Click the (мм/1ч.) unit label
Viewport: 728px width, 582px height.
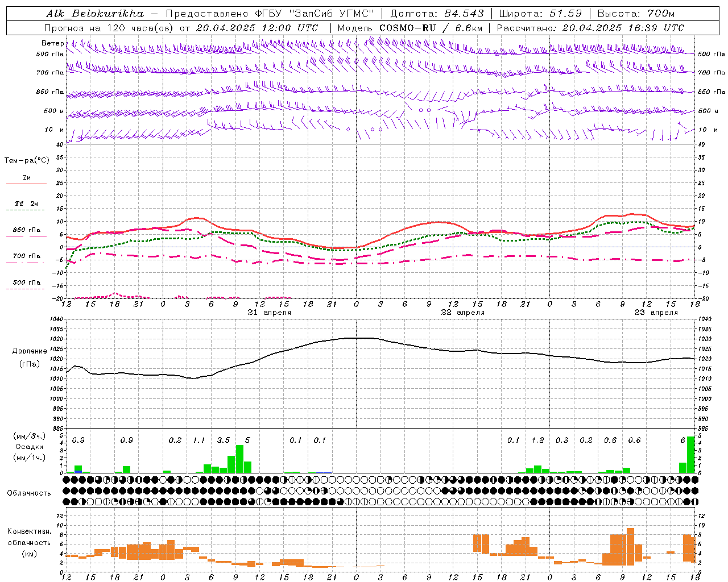tap(29, 458)
